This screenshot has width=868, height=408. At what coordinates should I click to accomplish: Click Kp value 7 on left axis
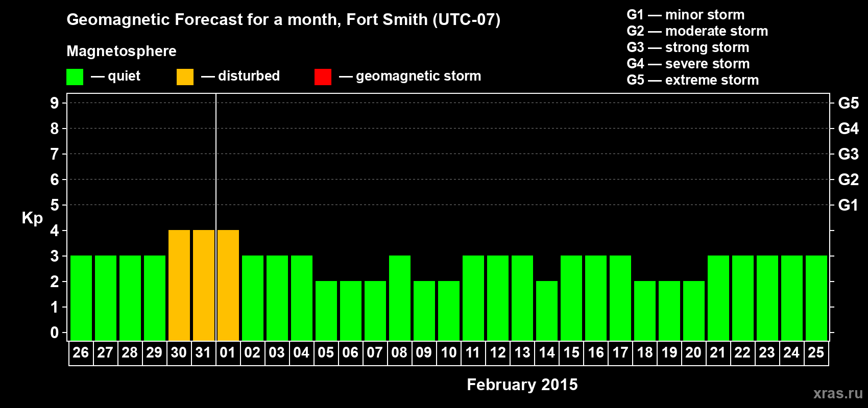55,154
